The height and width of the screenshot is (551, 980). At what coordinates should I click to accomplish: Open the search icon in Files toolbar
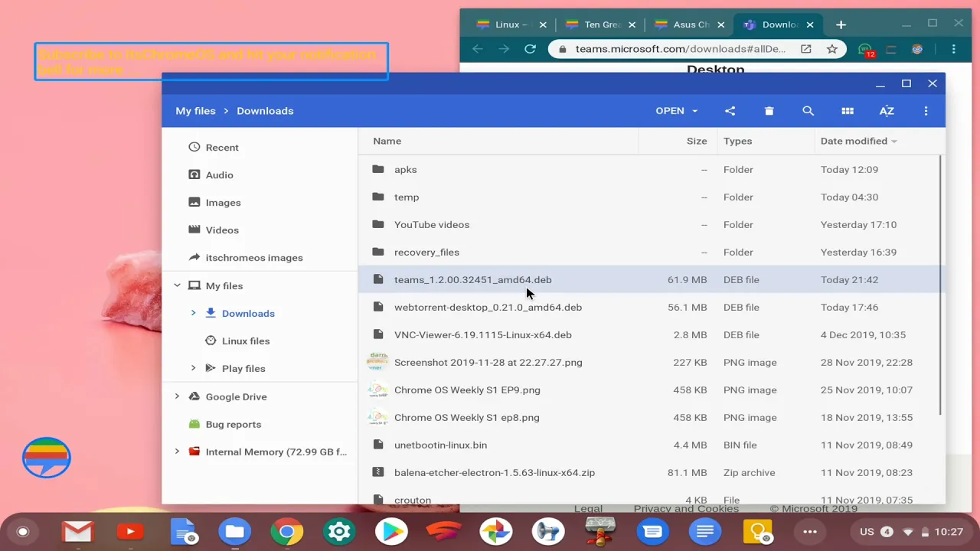808,111
